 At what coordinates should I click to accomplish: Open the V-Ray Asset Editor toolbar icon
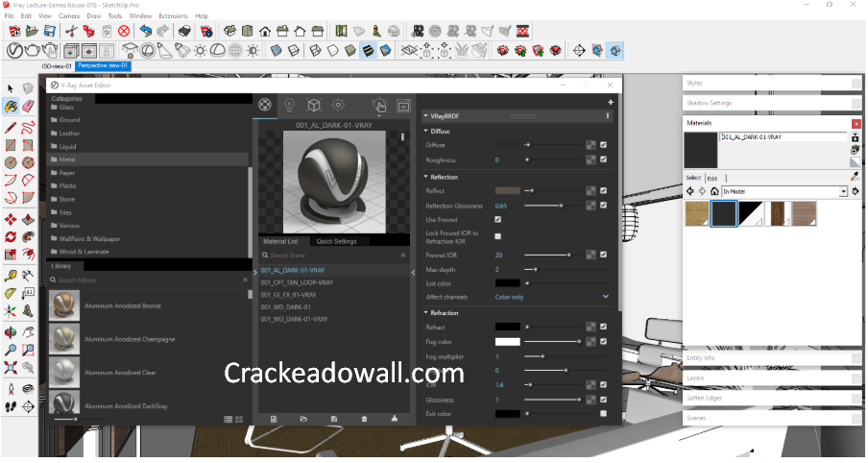14,51
